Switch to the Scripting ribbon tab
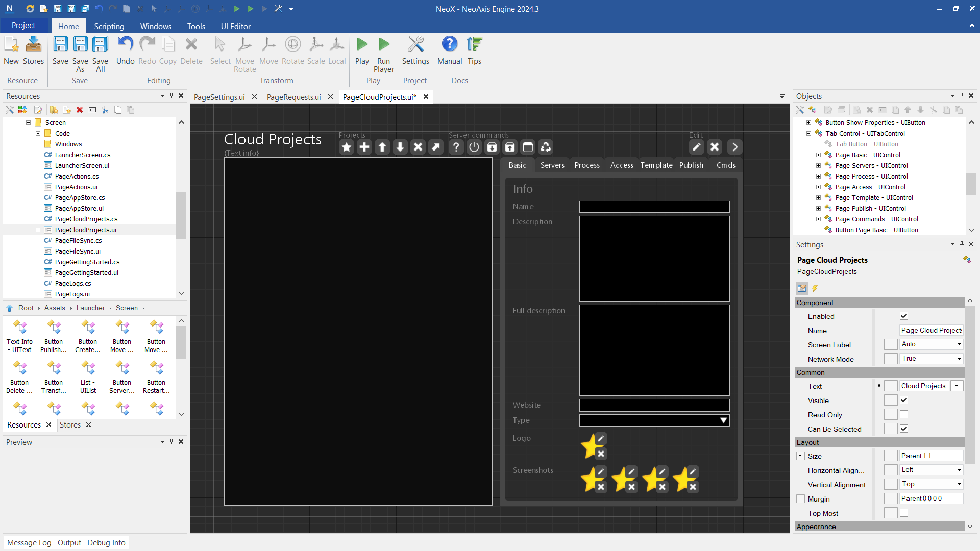The image size is (980, 551). [x=109, y=26]
